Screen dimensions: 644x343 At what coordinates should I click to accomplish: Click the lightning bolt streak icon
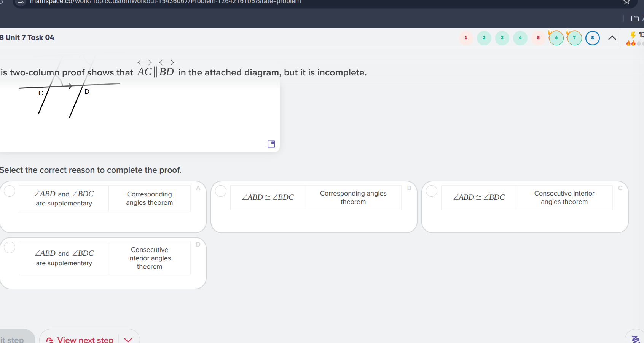pyautogui.click(x=633, y=35)
